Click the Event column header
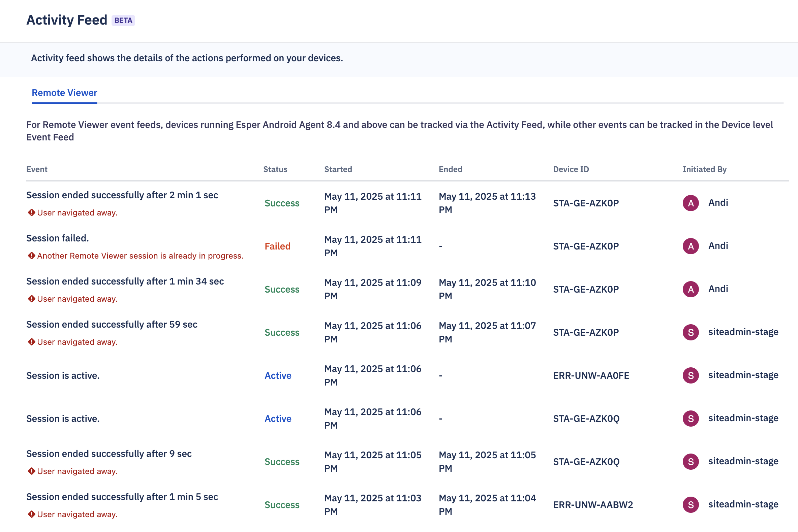Image resolution: width=798 pixels, height=532 pixels. [37, 169]
